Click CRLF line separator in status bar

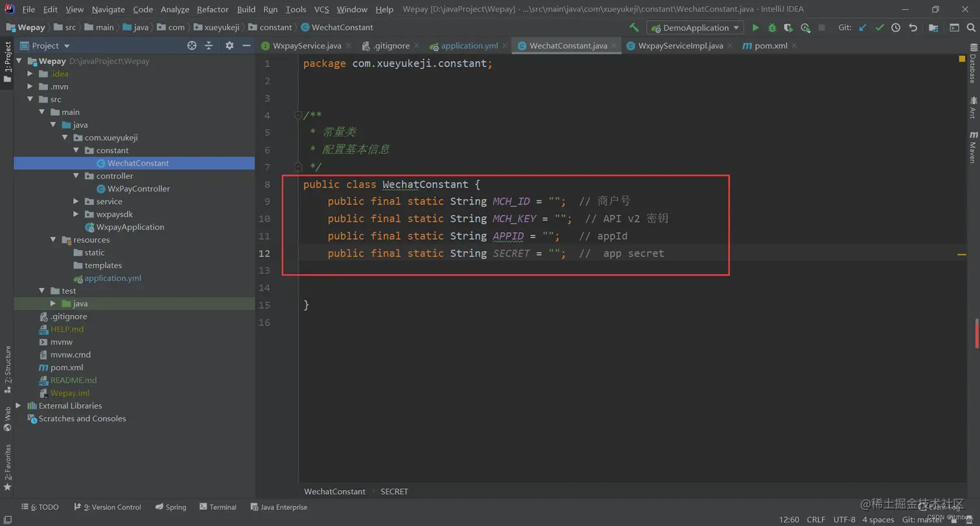pos(816,520)
